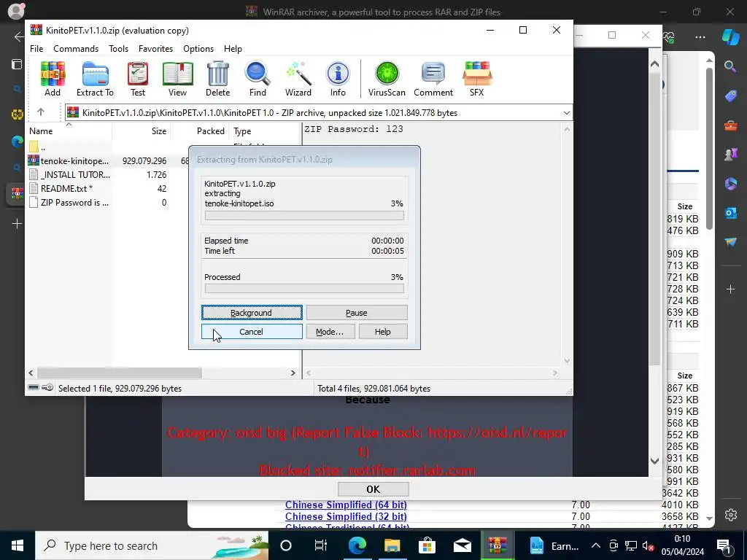Expand the archive path dropdown
The image size is (747, 560).
click(x=566, y=113)
